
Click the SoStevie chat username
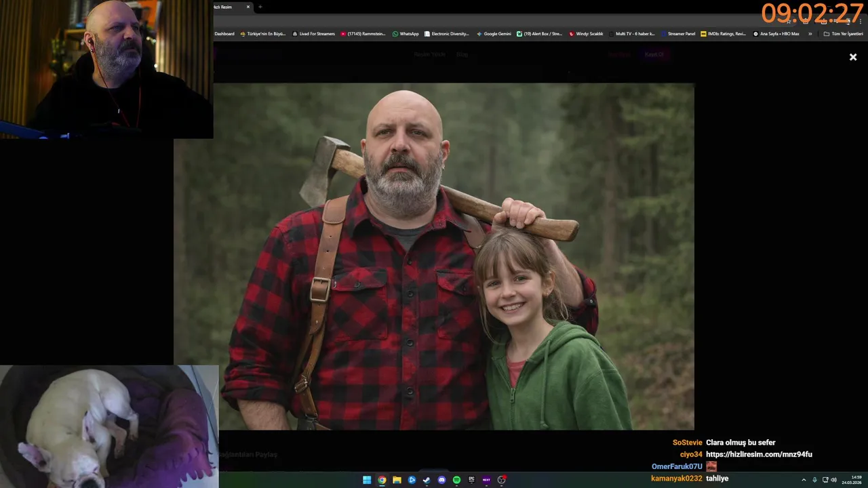688,443
